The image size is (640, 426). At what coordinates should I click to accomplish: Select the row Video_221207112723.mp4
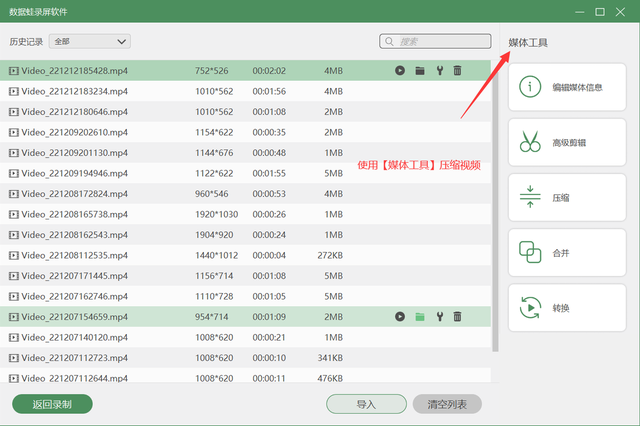pos(245,358)
